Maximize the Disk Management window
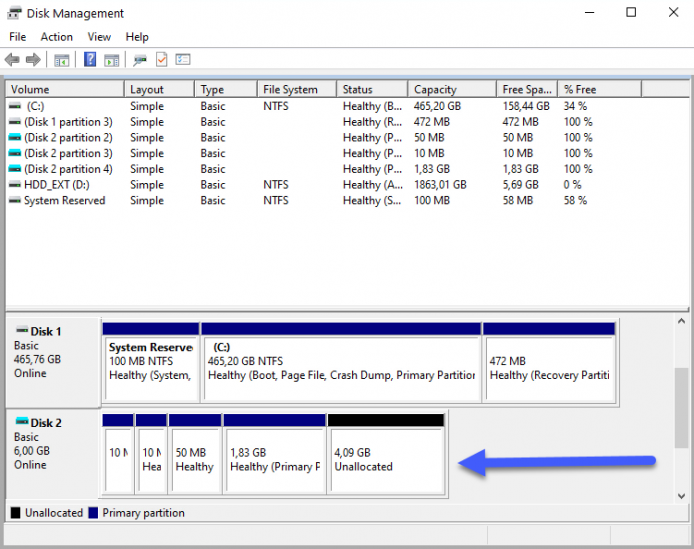The image size is (694, 549). [x=631, y=12]
